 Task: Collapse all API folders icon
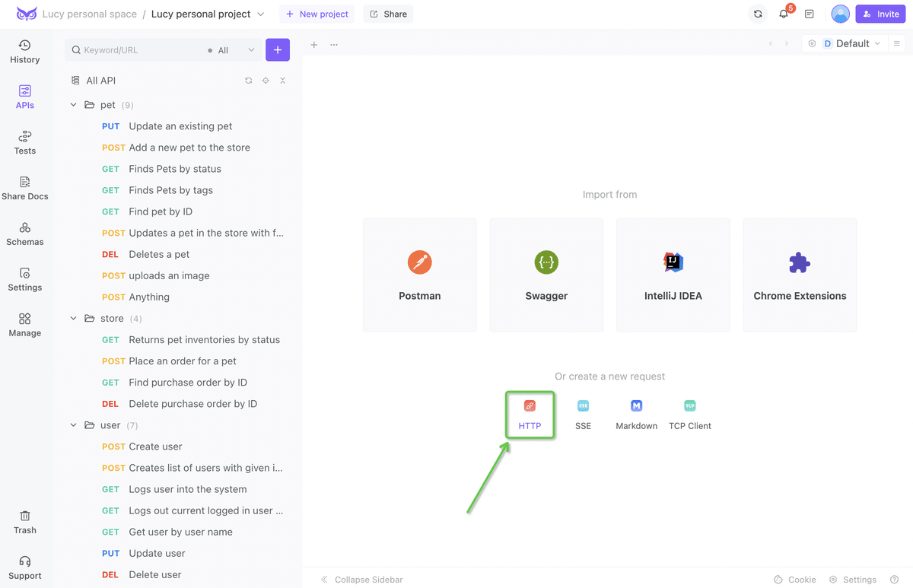(282, 81)
